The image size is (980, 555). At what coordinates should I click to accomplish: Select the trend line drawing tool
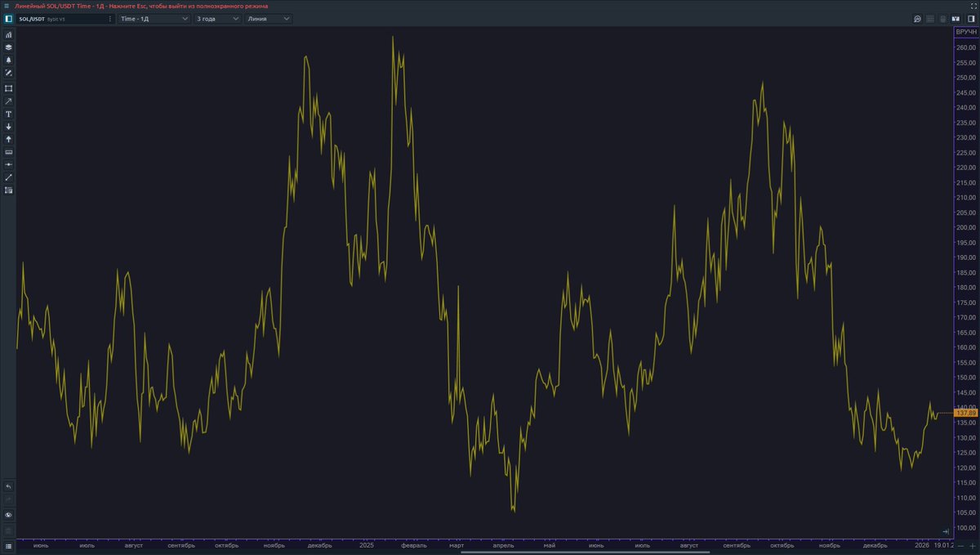tap(9, 177)
